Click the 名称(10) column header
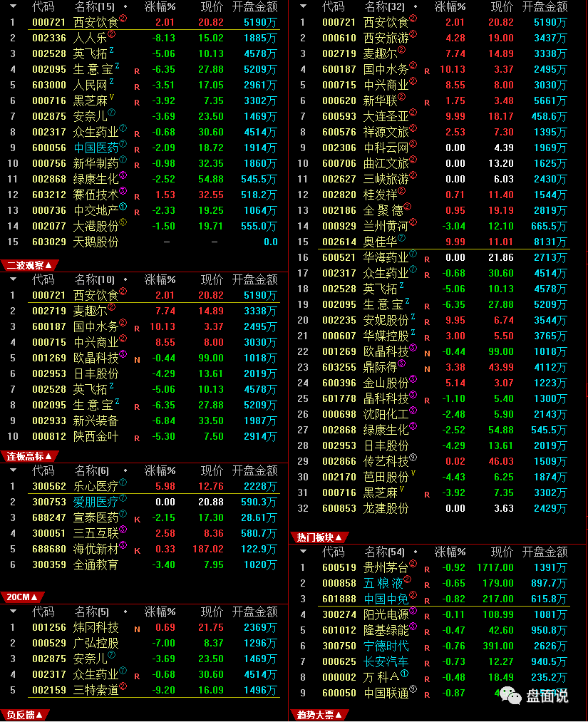The width and height of the screenshot is (588, 722). click(94, 279)
